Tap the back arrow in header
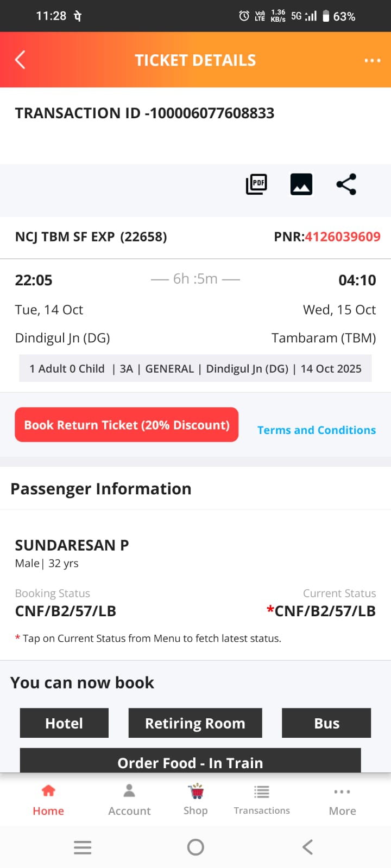This screenshot has height=868, width=391. point(21,60)
